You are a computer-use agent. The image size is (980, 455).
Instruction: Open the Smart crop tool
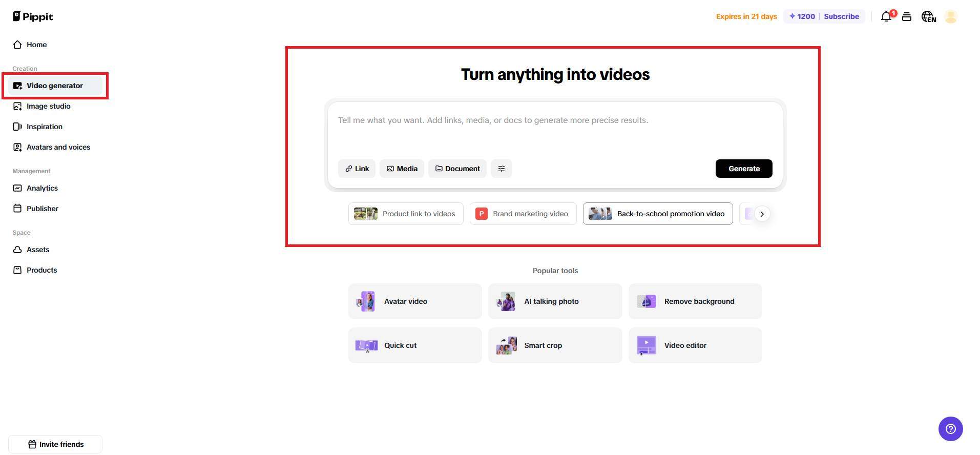pyautogui.click(x=555, y=345)
